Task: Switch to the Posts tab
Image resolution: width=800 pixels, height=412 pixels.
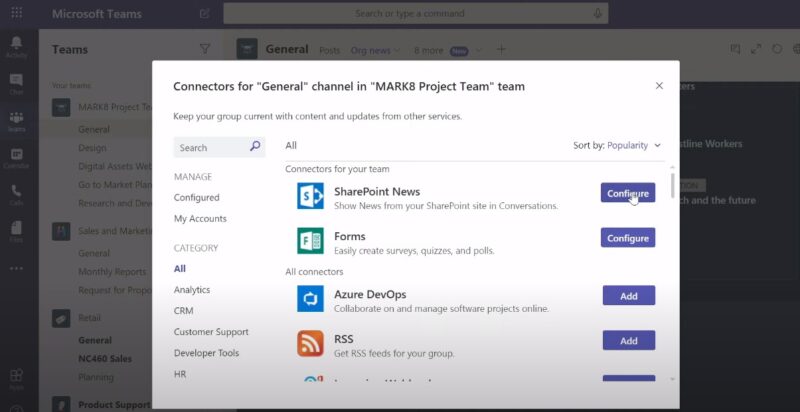Action: click(x=329, y=50)
